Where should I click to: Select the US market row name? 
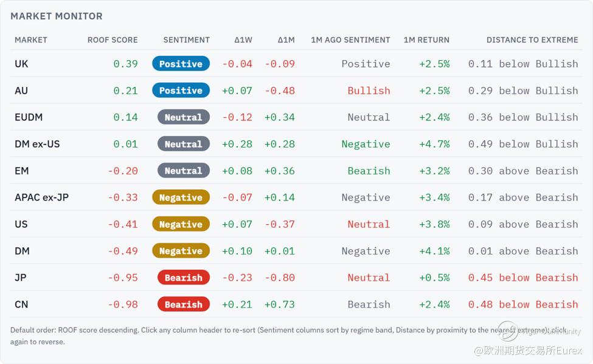pyautogui.click(x=21, y=224)
